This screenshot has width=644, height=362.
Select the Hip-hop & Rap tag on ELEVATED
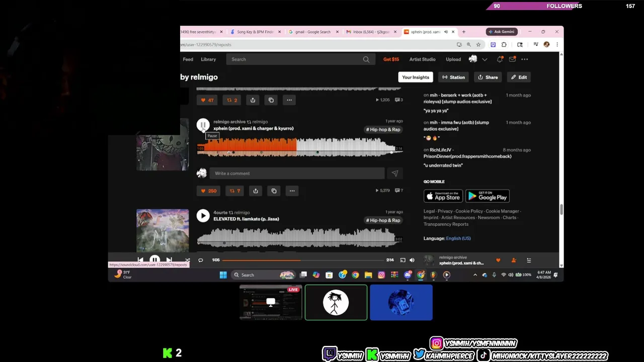click(x=383, y=220)
